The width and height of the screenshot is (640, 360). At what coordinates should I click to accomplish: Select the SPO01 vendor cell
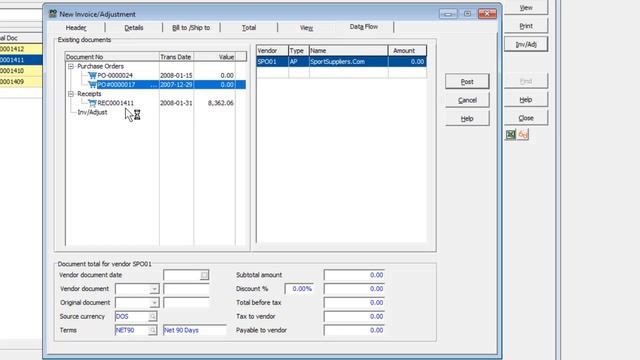point(272,62)
